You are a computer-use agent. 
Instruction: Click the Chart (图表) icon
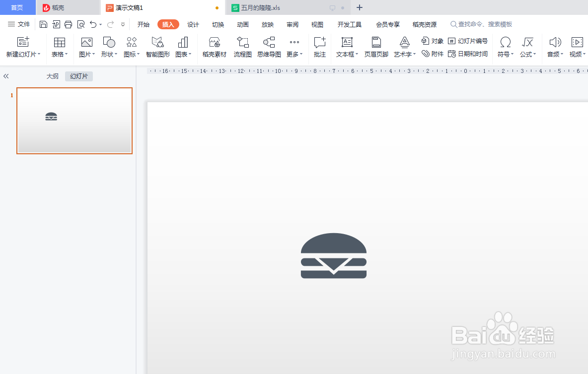pos(183,42)
